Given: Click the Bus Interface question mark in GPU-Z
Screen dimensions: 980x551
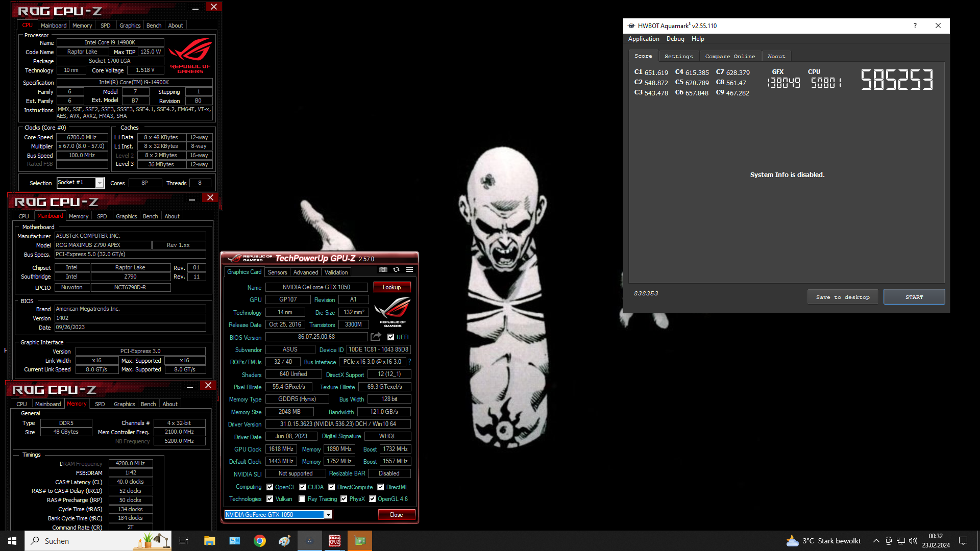Looking at the screenshot, I should 409,362.
